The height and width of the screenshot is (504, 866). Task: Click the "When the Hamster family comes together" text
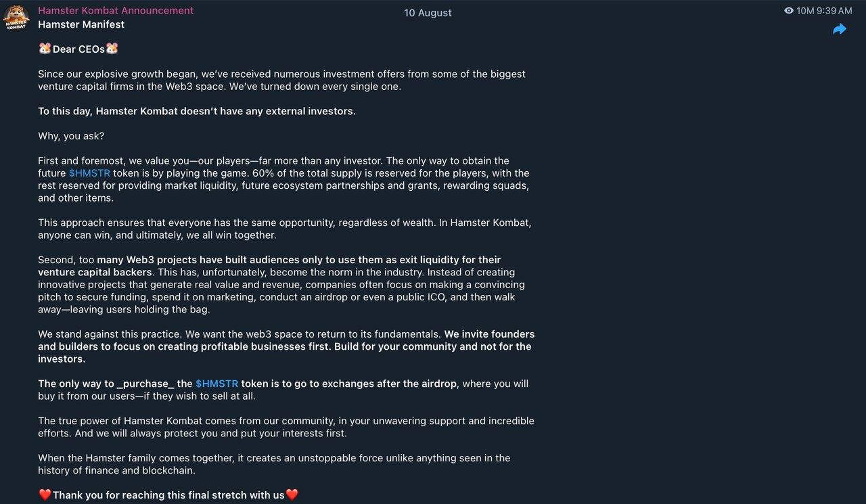(135, 458)
